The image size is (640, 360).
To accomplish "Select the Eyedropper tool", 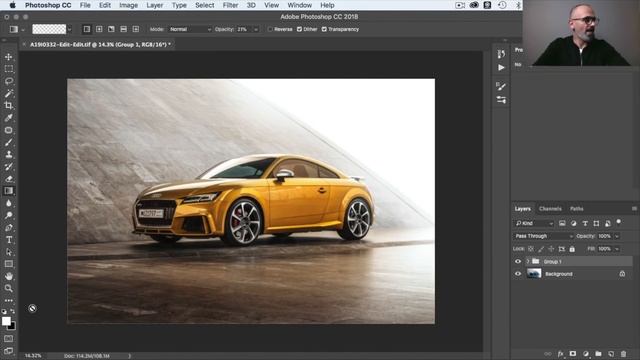I will 9,118.
